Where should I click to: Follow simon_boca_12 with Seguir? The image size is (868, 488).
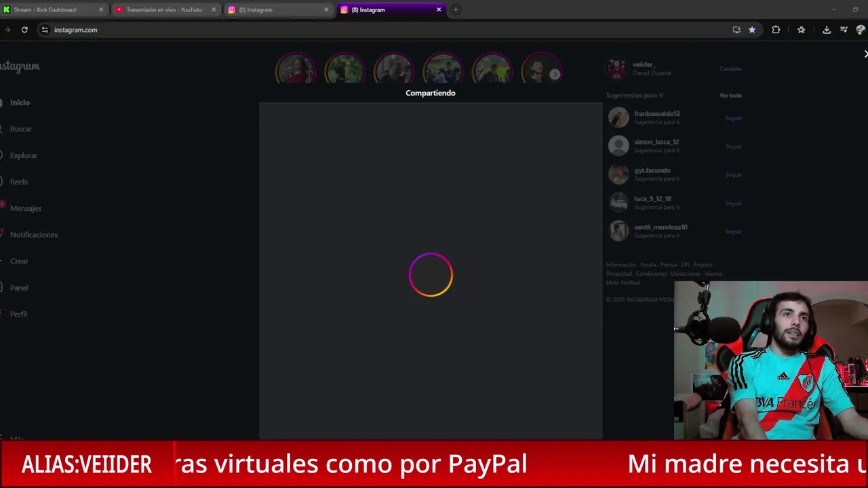[733, 146]
